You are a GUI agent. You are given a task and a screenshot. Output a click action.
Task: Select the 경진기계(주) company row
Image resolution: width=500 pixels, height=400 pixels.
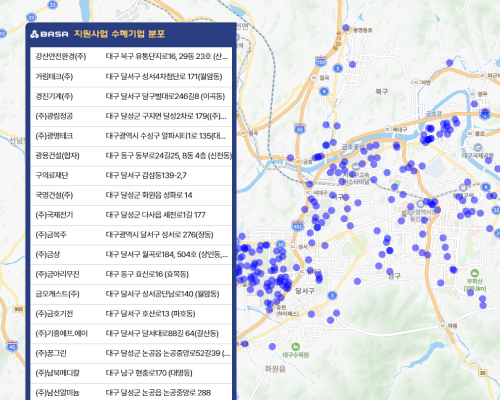pos(131,97)
